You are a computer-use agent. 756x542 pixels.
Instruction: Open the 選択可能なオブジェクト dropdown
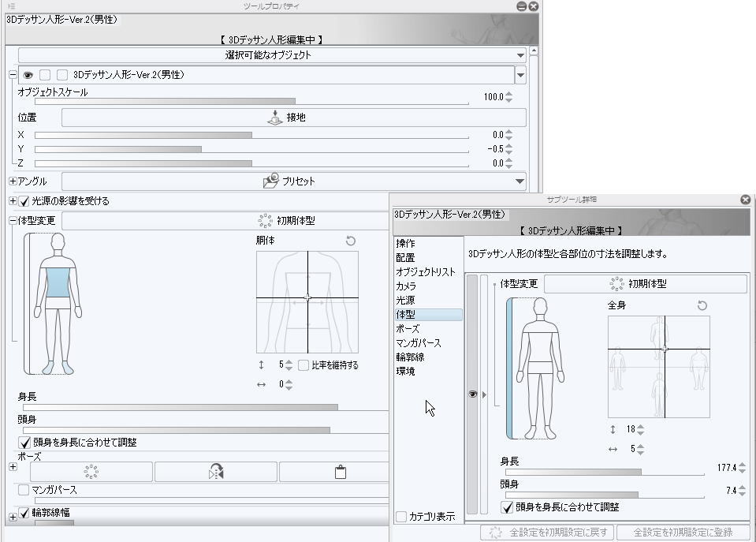[x=273, y=55]
